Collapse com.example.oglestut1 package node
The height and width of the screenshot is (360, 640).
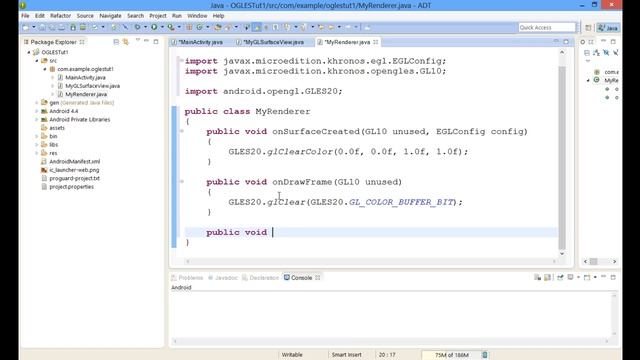point(45,69)
